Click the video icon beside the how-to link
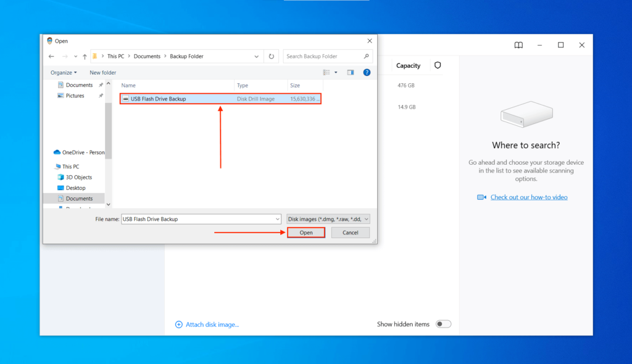632x364 pixels. point(482,197)
